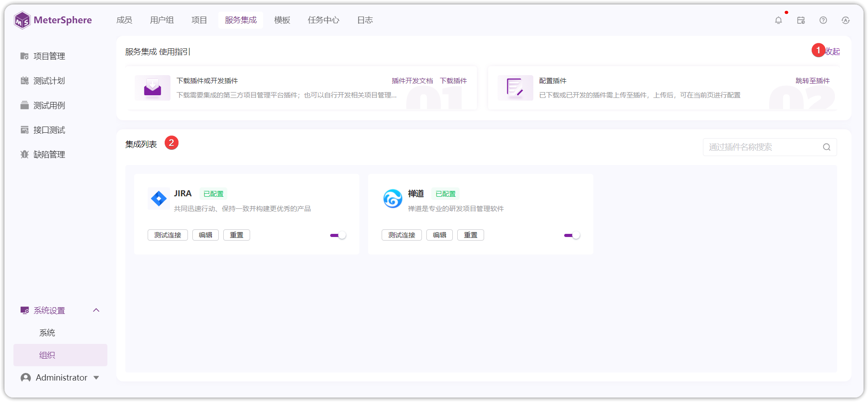Click the configure plugin notepad icon
This screenshot has height=402, width=868.
515,88
